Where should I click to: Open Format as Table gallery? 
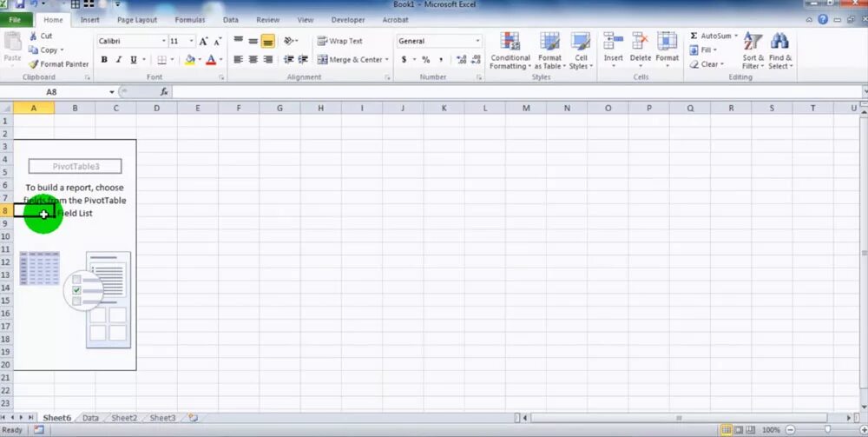click(549, 50)
